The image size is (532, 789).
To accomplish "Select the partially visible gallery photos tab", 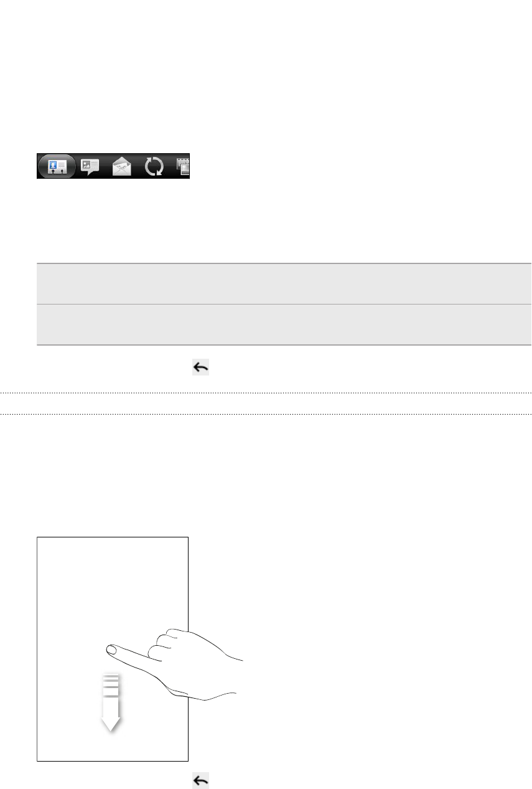I will (184, 166).
